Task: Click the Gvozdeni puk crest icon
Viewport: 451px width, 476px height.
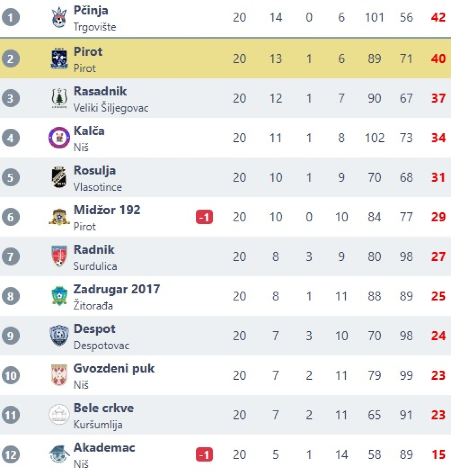Action: pyautogui.click(x=59, y=375)
